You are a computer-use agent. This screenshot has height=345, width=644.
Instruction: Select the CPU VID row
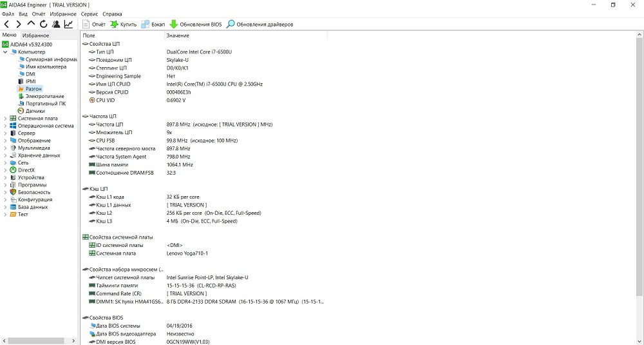(x=204, y=101)
